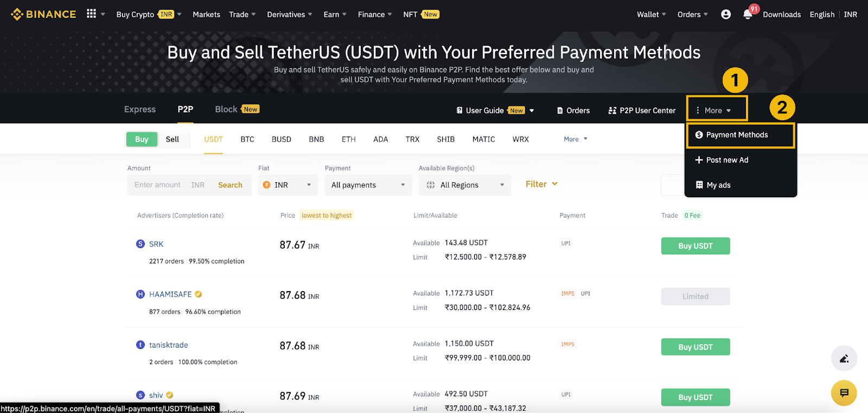Choose Payment Methods from More menu
Image resolution: width=868 pixels, height=413 pixels.
click(x=741, y=135)
